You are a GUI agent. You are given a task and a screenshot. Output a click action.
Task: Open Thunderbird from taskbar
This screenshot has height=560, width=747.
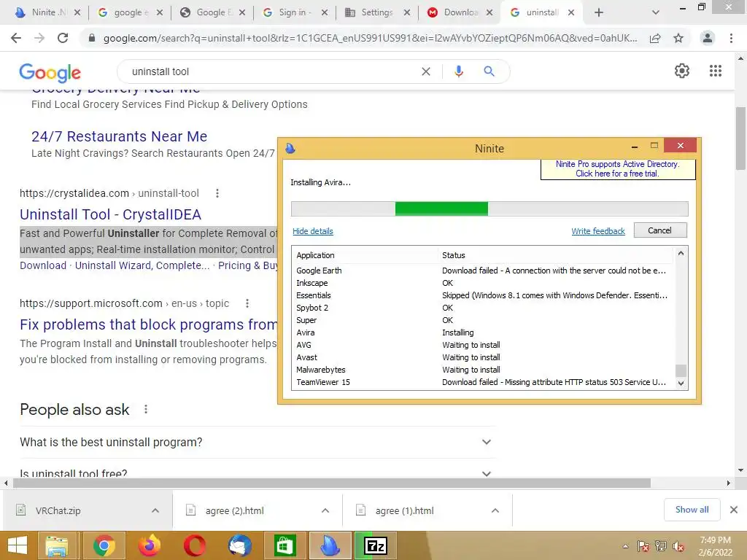click(239, 545)
